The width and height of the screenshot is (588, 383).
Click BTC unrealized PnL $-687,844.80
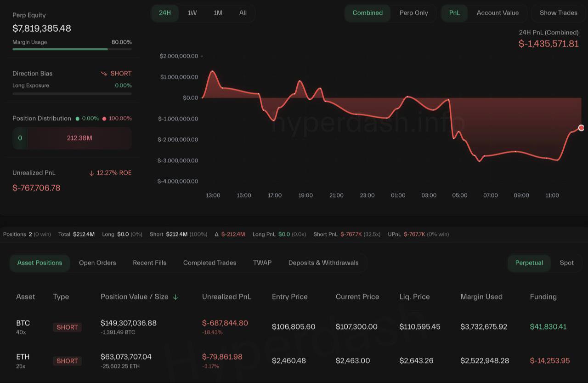(x=225, y=323)
